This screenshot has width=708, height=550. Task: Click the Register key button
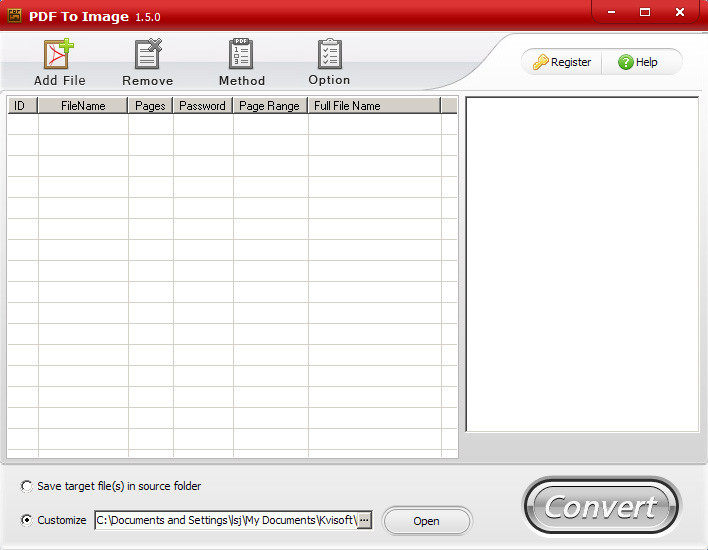[x=562, y=62]
